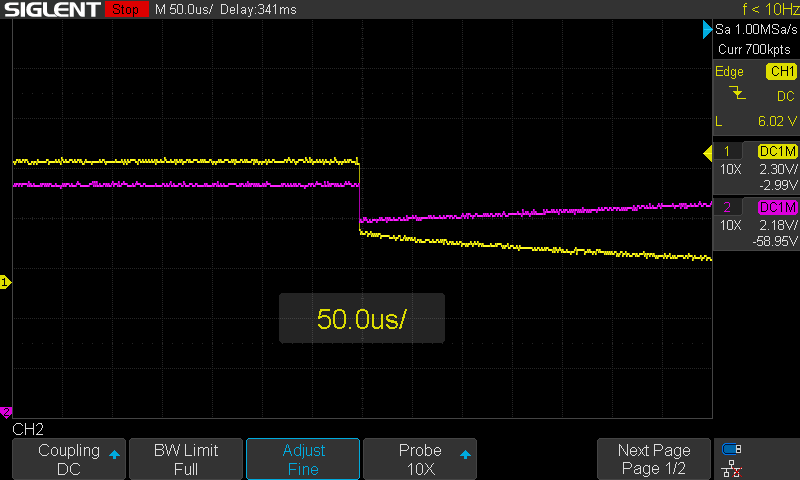Click channel 2 2.18V/ vertical scale
Viewport: 800px width, 480px height.
click(778, 225)
